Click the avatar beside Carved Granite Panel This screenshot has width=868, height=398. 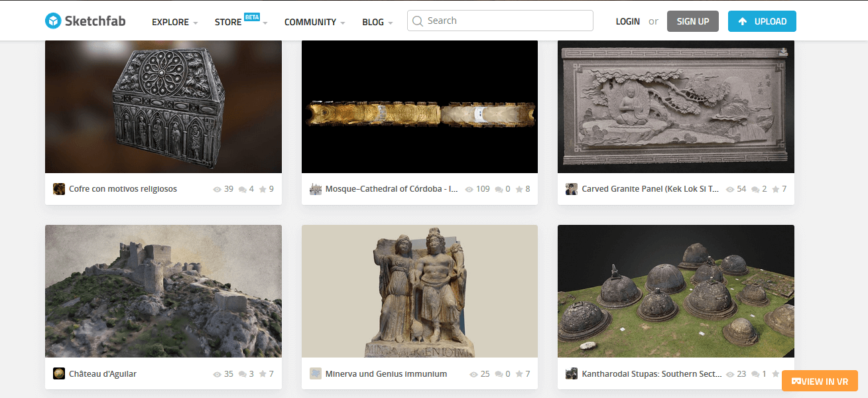pyautogui.click(x=571, y=188)
